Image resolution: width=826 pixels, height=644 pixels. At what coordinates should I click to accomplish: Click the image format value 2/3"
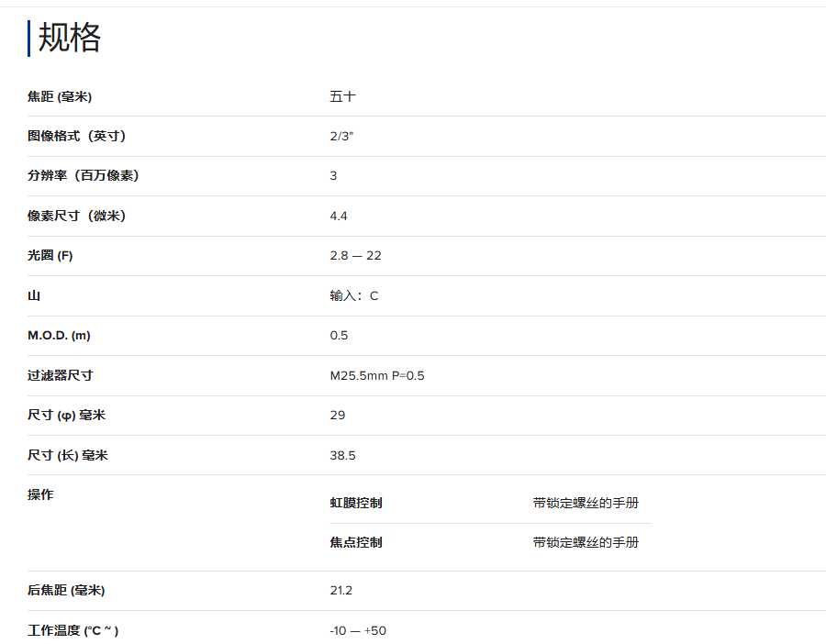(341, 136)
